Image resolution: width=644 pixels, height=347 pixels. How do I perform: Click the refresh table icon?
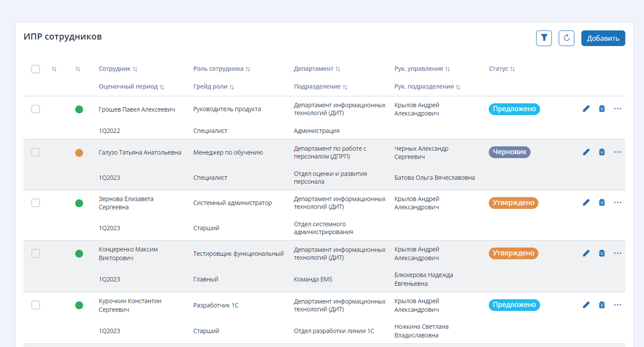pos(566,38)
